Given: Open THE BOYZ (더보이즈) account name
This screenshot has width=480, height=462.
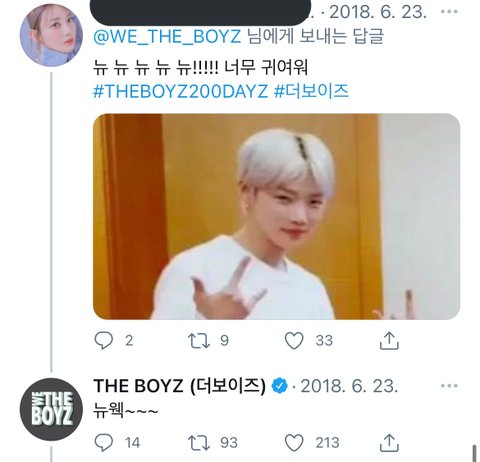Looking at the screenshot, I should (x=179, y=386).
